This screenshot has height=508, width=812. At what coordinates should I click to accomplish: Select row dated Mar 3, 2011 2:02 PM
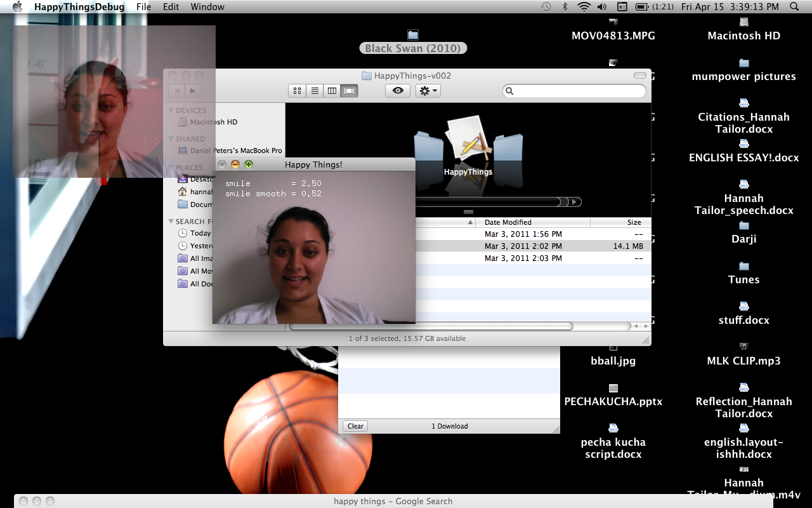(533, 246)
